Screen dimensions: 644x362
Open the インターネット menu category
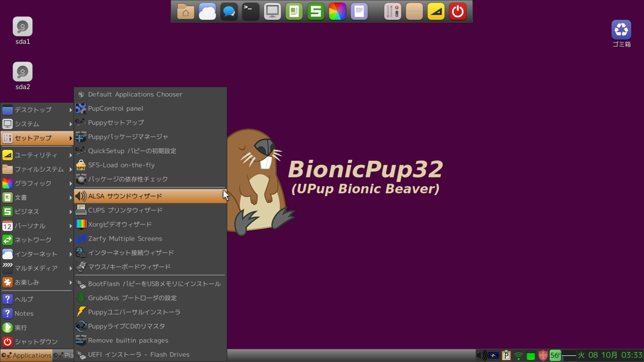[37, 254]
